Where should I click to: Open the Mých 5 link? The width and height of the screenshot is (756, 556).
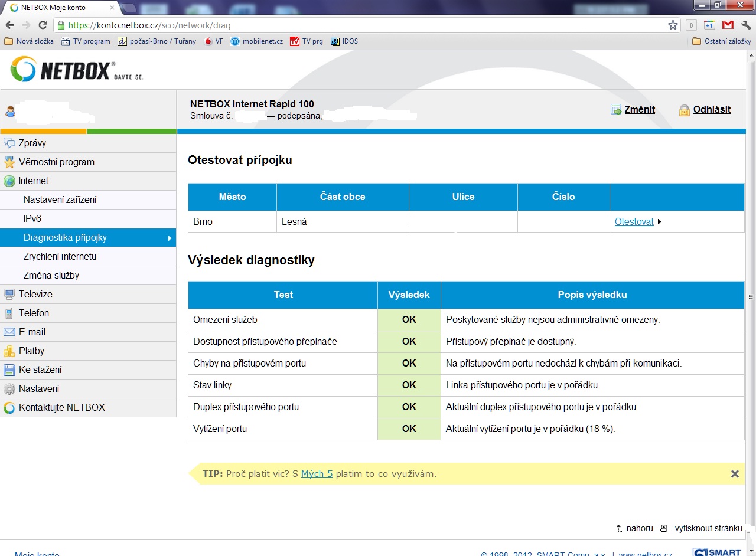click(x=317, y=473)
